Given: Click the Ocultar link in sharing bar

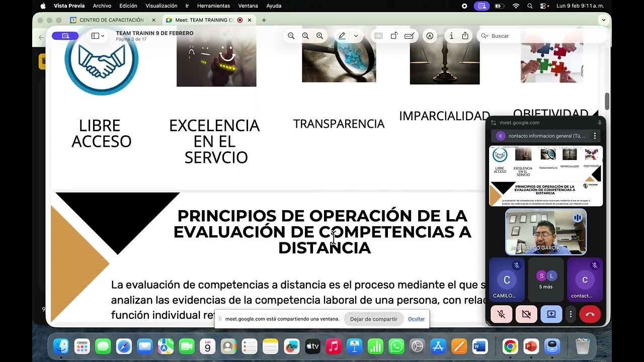Looking at the screenshot, I should (x=416, y=319).
